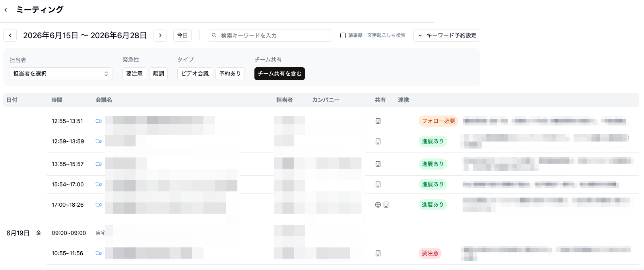Click the magnifier search icon
Viewport: 644px width, 270px height.
[214, 35]
